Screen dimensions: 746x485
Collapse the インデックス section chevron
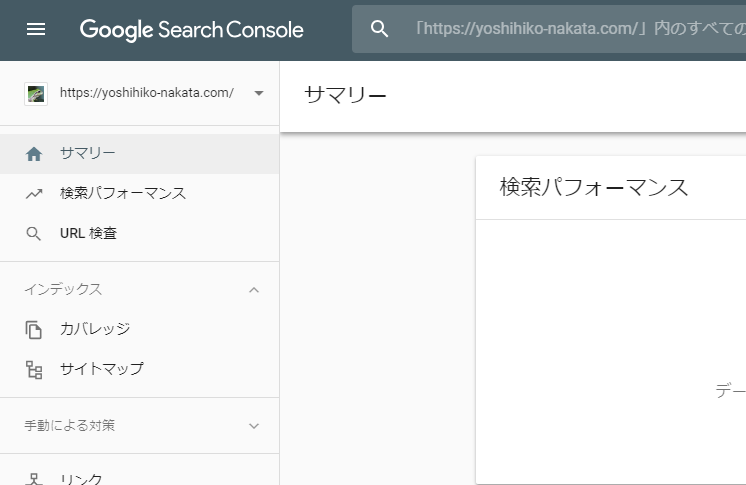point(254,290)
